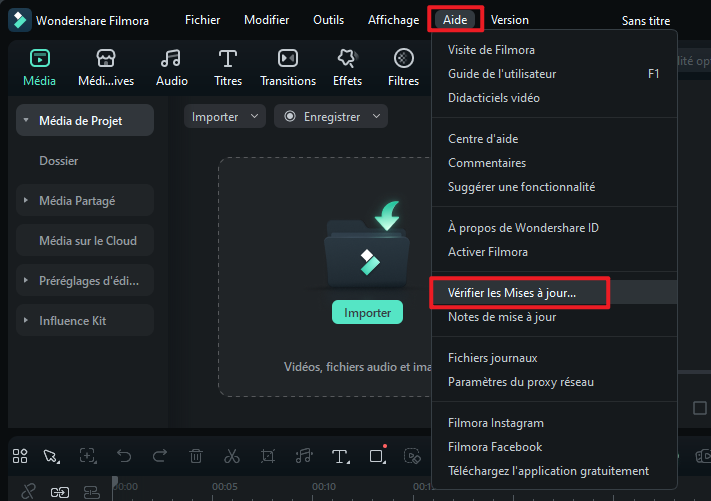Image resolution: width=711 pixels, height=501 pixels.
Task: Click the timeline playhead handle
Action: coord(115,482)
